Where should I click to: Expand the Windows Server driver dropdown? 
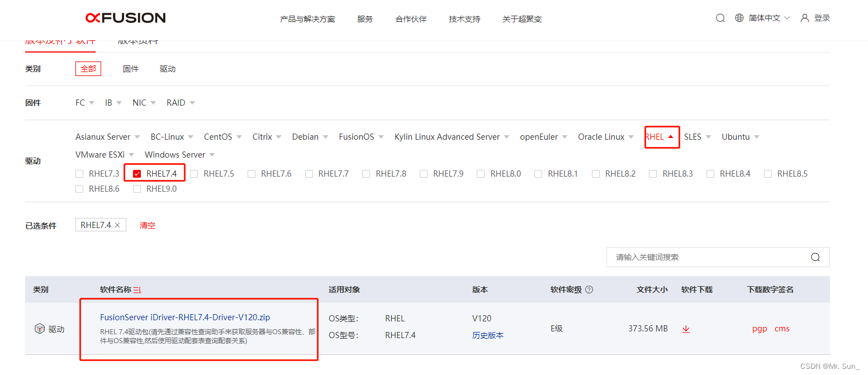click(180, 155)
